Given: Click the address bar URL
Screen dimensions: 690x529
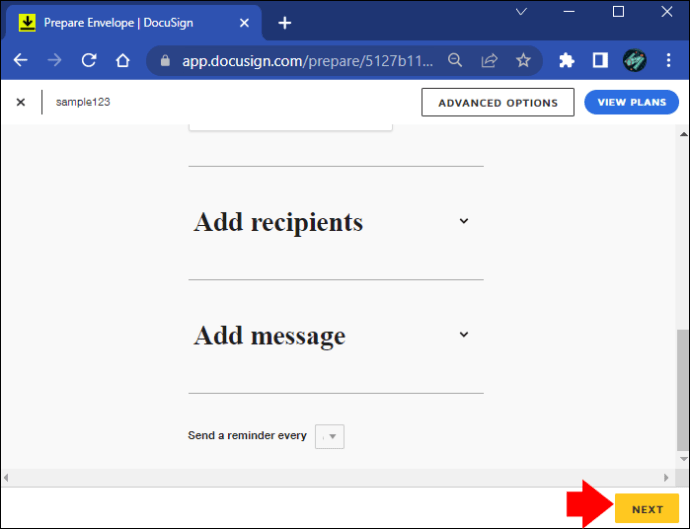Looking at the screenshot, I should (308, 60).
